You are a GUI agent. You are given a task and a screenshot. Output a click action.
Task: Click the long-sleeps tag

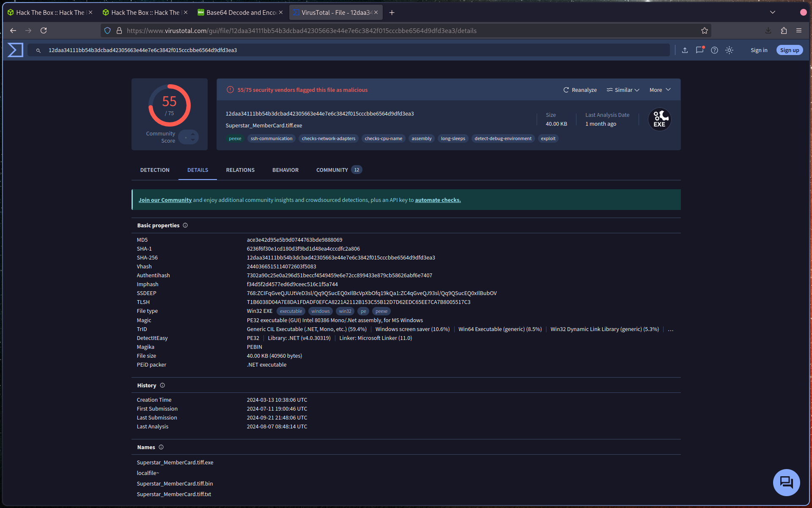(453, 138)
